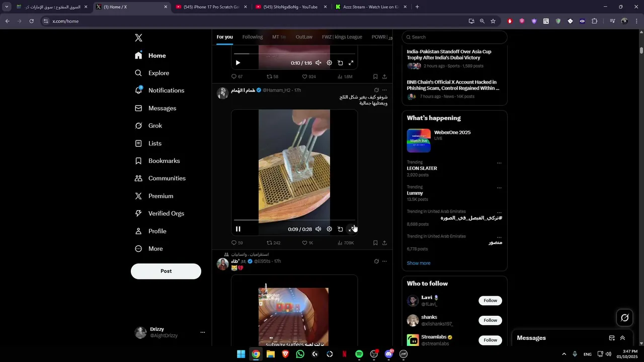This screenshot has height=362, width=644.
Task: Open more options for LEON SLATER trend
Action: [499, 163]
